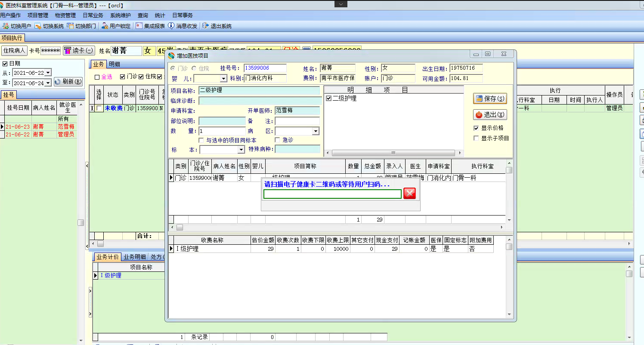Click the 消息收发 toolbar icon
The width and height of the screenshot is (644, 345).
click(171, 26)
